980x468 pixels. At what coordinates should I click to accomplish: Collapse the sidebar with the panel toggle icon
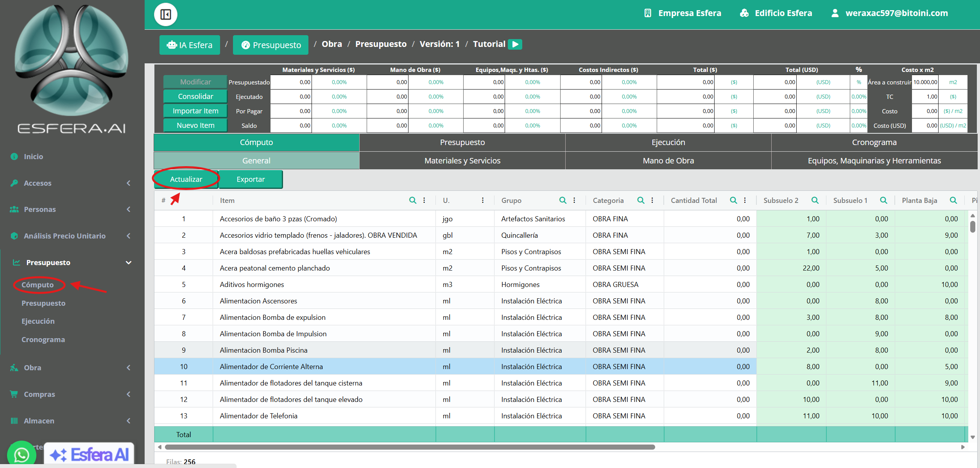point(166,15)
